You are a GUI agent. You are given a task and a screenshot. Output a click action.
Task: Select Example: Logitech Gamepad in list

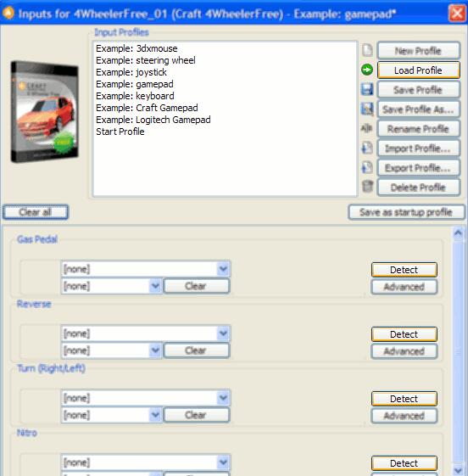coord(153,120)
